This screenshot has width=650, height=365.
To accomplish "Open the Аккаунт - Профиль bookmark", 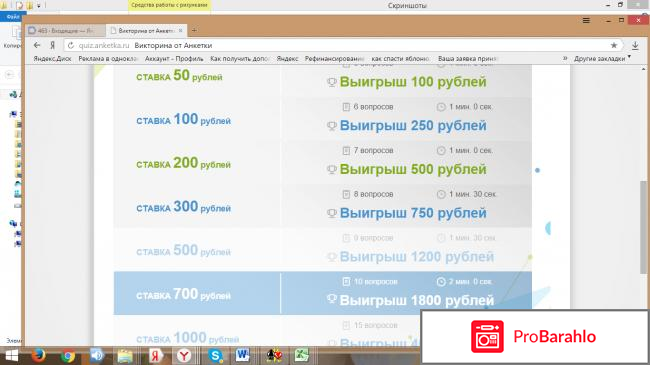I will [x=174, y=59].
